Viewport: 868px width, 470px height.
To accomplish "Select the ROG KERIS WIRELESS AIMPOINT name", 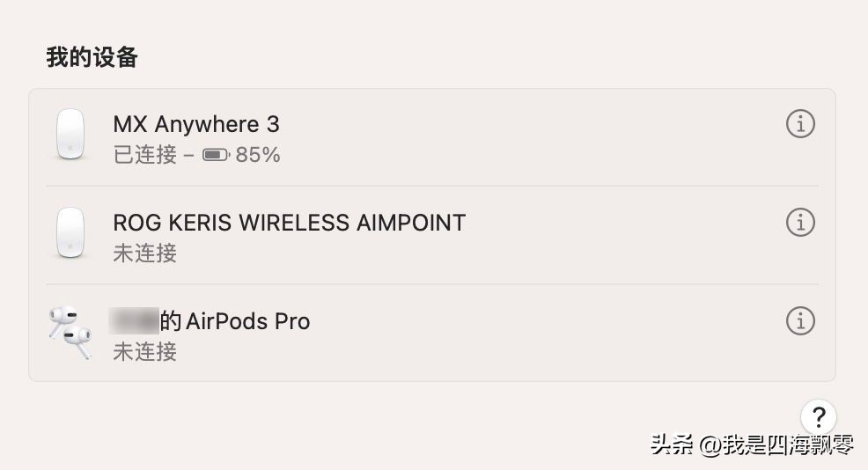I will pos(289,223).
